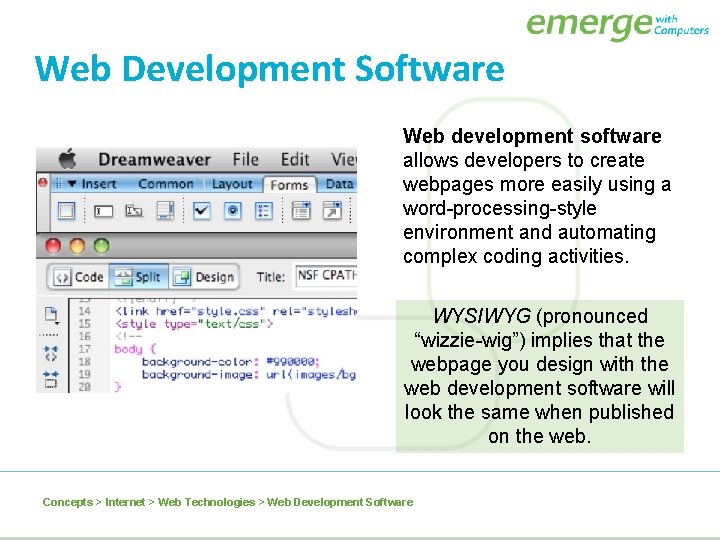Click code line 14 link href text
Viewport: 720px width, 540px height.
point(236,311)
